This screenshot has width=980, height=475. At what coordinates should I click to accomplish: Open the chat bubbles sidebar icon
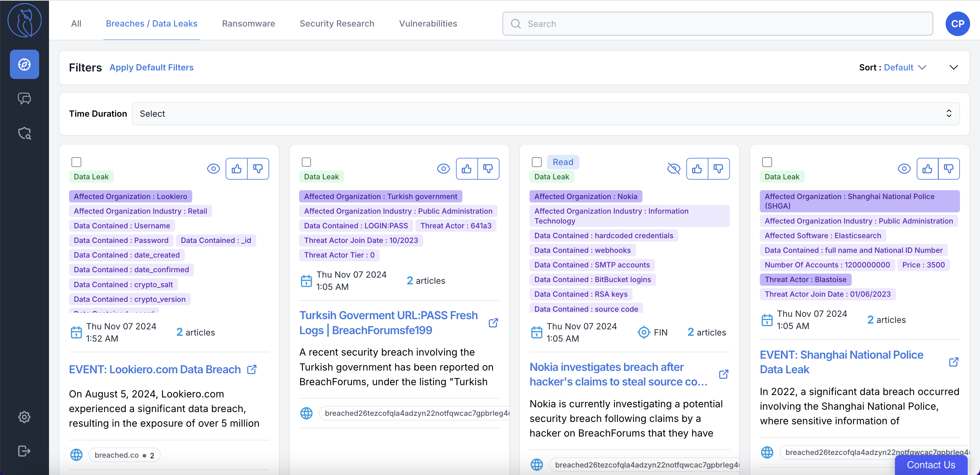(x=24, y=98)
